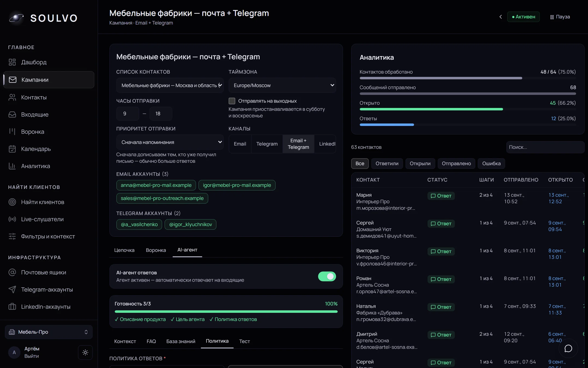The image size is (588, 368).
Task: Click the Почтовые ящики at-sign icon
Action: pos(12,272)
